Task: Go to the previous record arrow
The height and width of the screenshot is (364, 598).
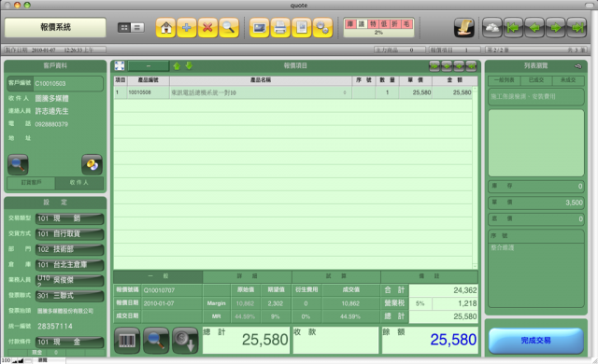Action: [x=534, y=28]
